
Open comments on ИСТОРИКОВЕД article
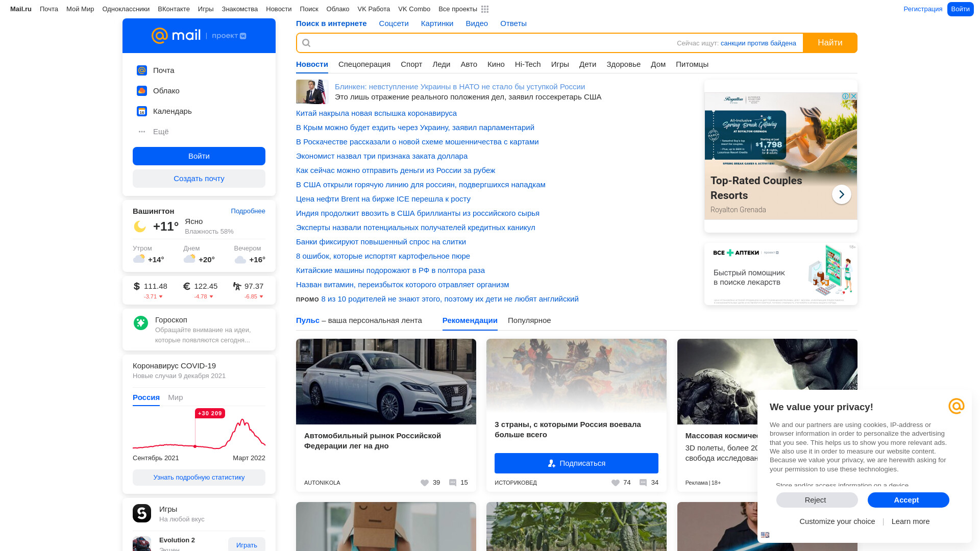pos(643,483)
